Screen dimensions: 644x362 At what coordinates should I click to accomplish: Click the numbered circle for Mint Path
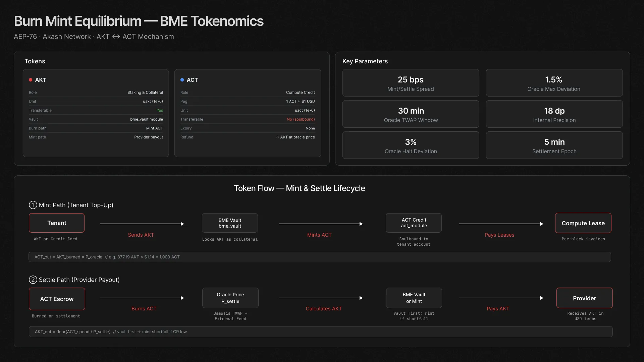tap(33, 205)
